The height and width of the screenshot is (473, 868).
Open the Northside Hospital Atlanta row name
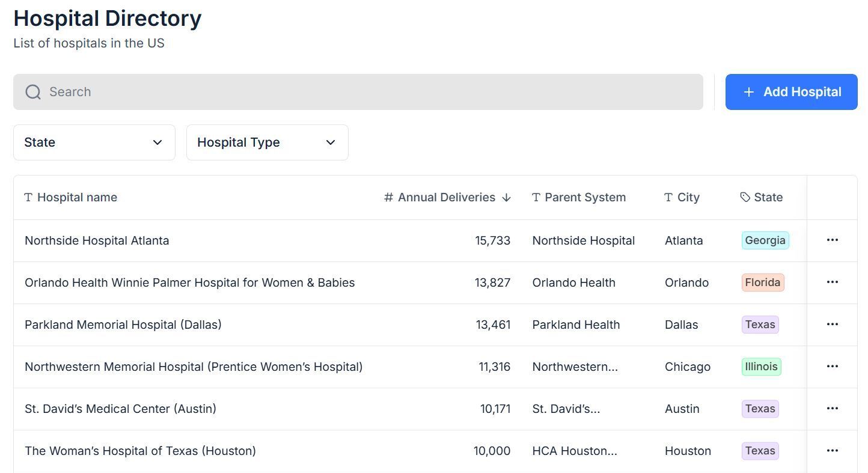[x=97, y=240]
